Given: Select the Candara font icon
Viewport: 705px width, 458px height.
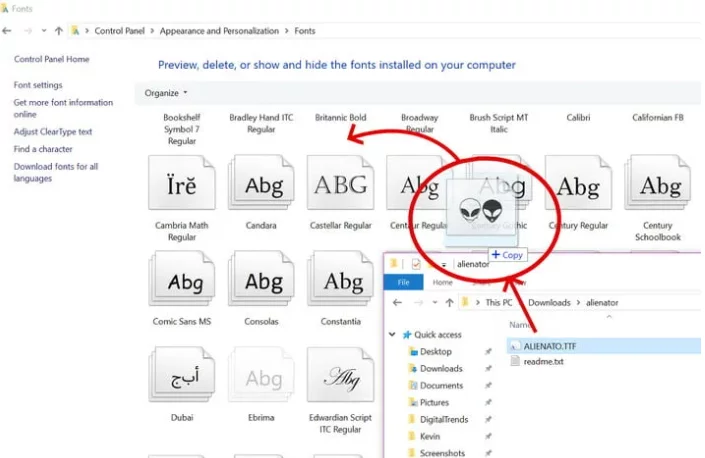Looking at the screenshot, I should (x=263, y=186).
